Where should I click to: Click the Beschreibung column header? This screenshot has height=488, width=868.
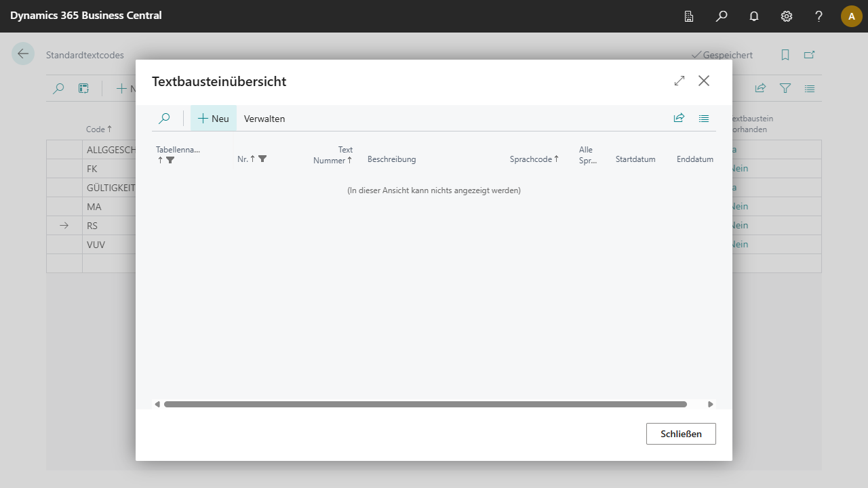coord(391,159)
